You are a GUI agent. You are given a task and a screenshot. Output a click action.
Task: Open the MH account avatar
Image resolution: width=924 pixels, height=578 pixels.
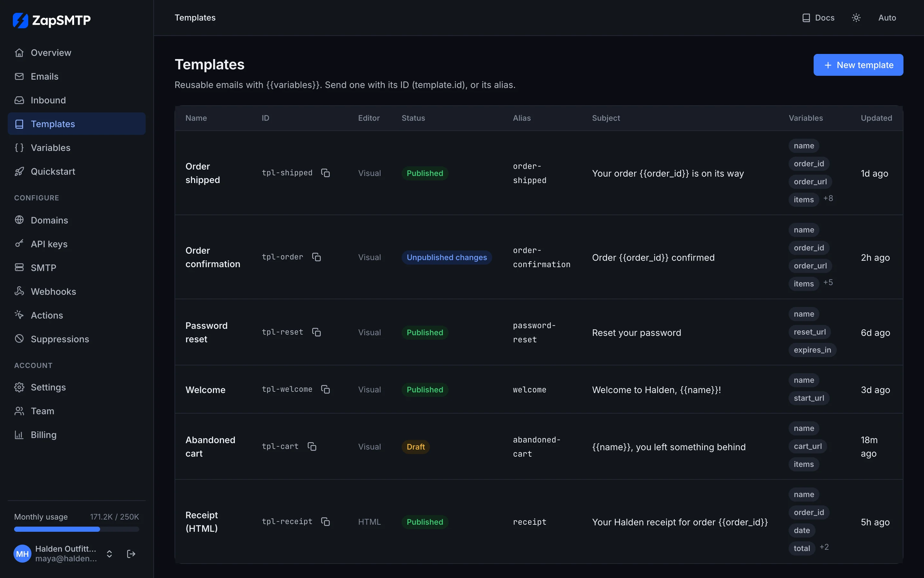22,554
